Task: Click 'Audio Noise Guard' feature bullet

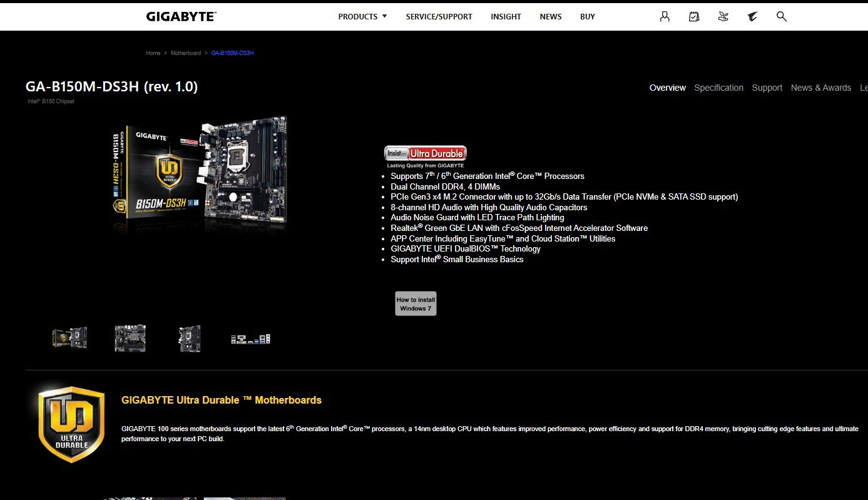Action: tap(477, 218)
